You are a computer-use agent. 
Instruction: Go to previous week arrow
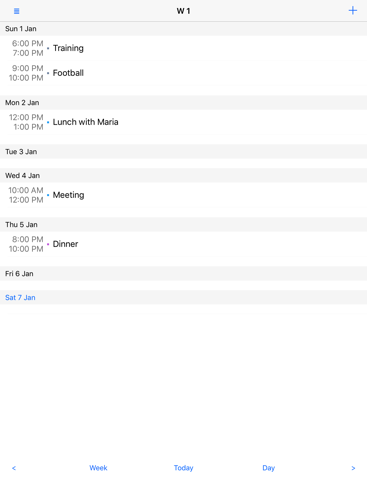pyautogui.click(x=14, y=468)
